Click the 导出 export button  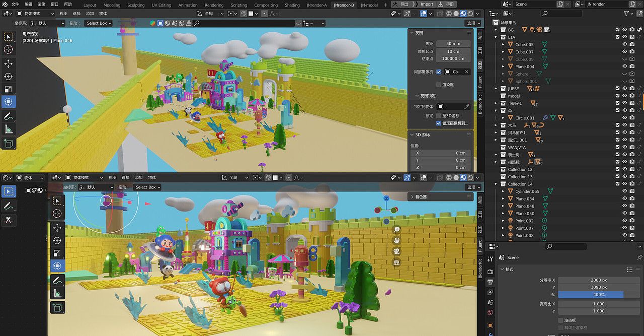click(x=400, y=4)
